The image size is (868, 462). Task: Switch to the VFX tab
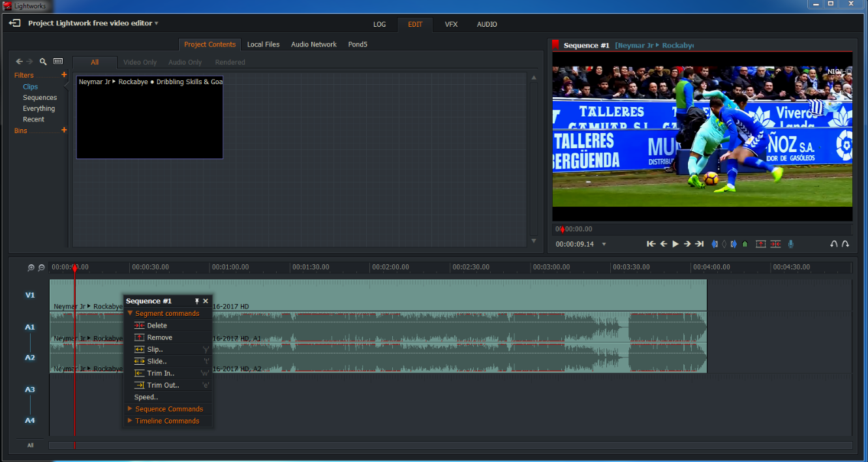click(x=451, y=24)
